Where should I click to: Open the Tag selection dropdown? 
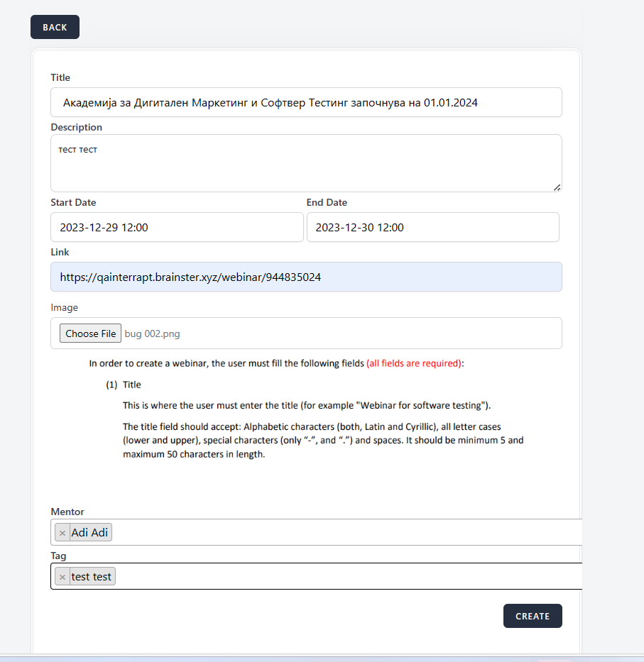pyautogui.click(x=341, y=576)
